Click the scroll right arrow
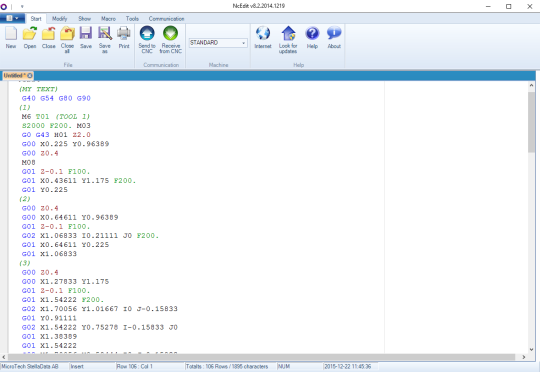Image resolution: width=540 pixels, height=372 pixels. pyautogui.click(x=524, y=357)
